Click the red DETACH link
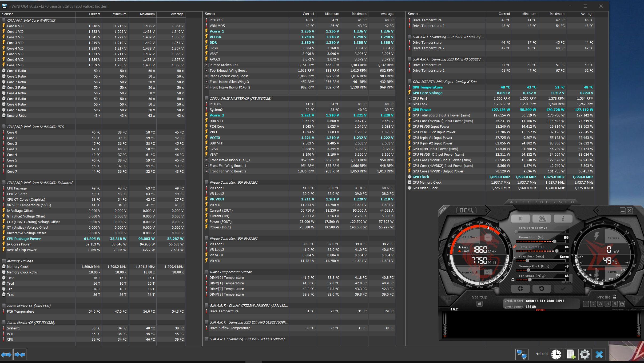The width and height of the screenshot is (644, 363). point(540,310)
